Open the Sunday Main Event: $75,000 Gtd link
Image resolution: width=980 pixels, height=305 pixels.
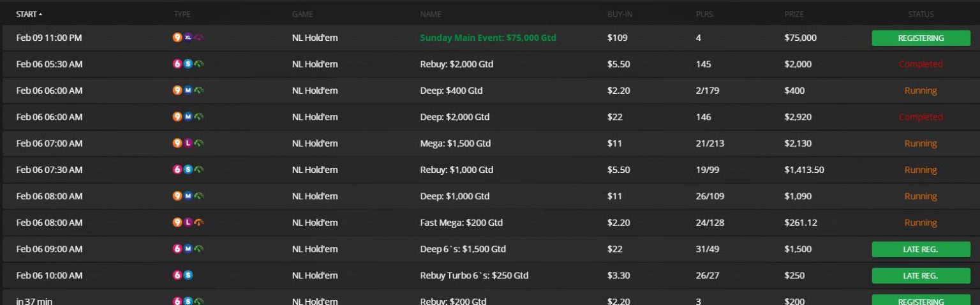(x=487, y=38)
